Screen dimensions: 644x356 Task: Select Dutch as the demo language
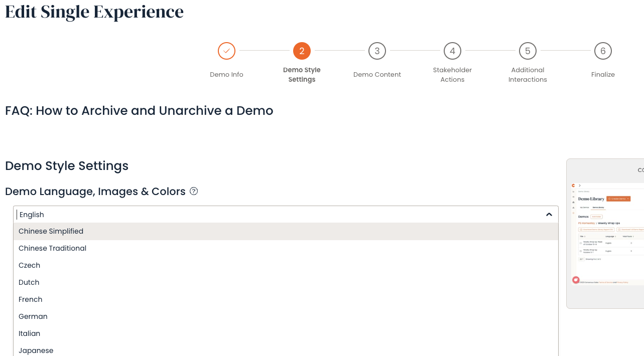point(286,282)
